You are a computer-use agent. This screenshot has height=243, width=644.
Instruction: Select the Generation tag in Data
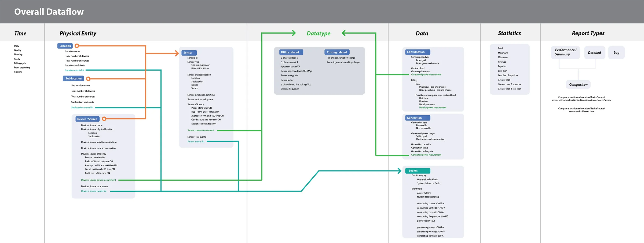click(418, 118)
